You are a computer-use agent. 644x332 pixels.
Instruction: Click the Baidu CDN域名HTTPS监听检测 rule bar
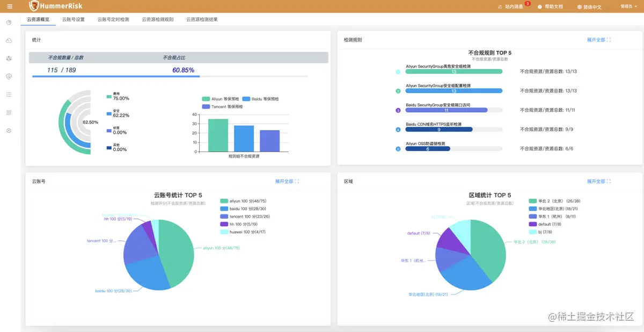[x=439, y=129]
